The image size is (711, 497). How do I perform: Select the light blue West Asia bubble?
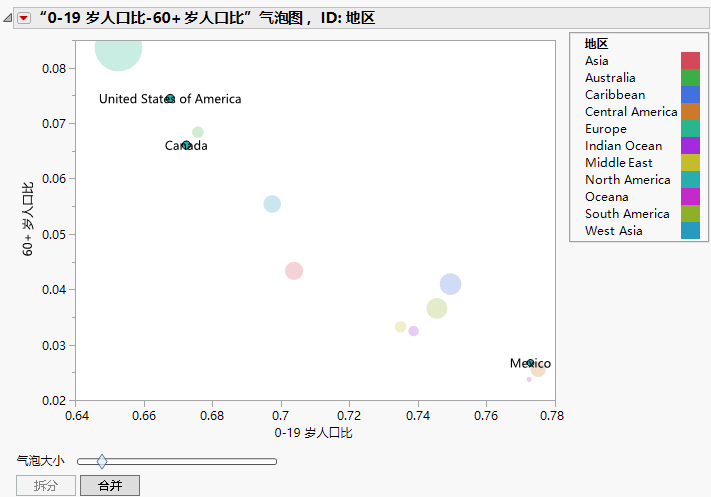pyautogui.click(x=272, y=204)
